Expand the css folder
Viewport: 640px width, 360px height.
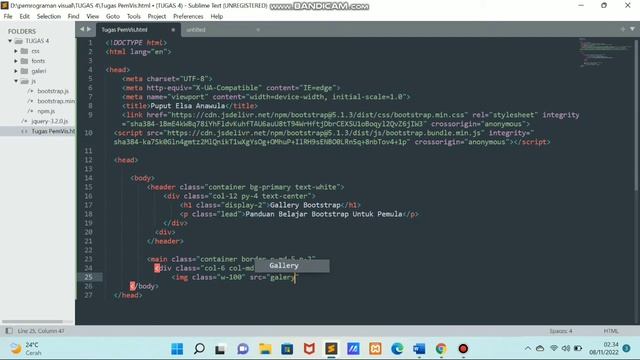click(x=16, y=51)
